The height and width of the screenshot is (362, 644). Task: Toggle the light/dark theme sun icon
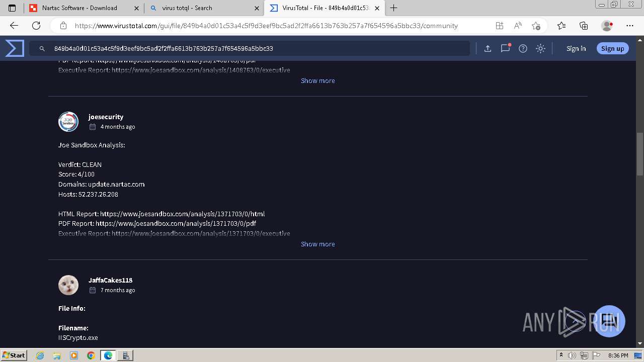click(x=540, y=48)
